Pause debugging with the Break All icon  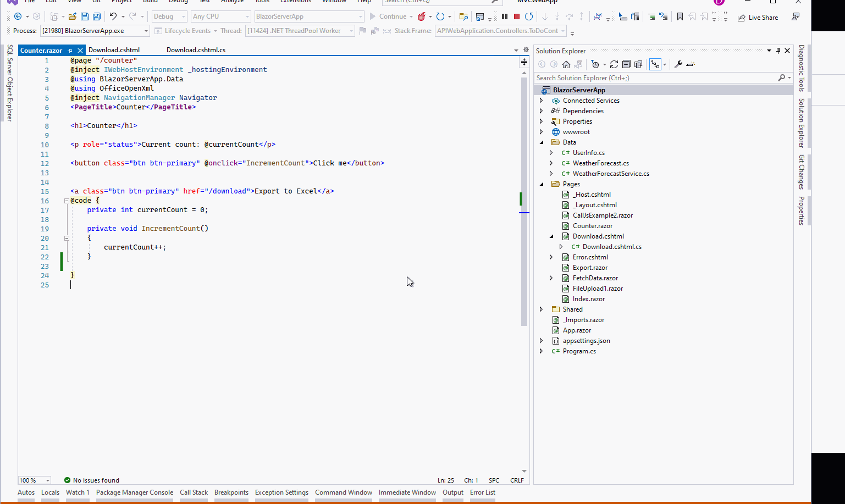[x=505, y=16]
